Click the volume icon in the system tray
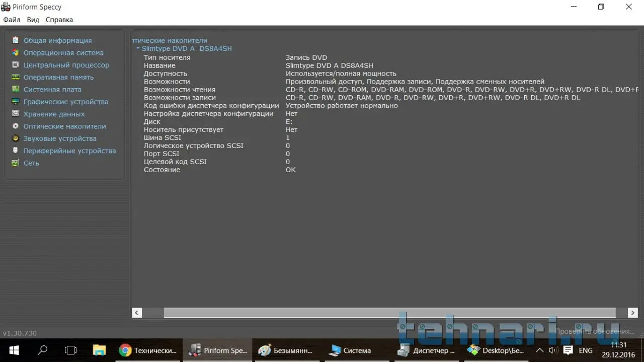The height and width of the screenshot is (362, 644). point(553,350)
